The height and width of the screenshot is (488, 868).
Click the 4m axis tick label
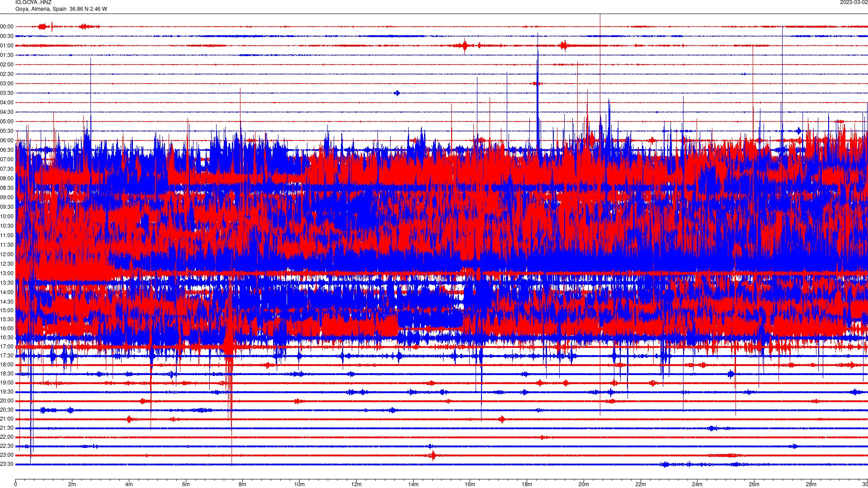[129, 484]
